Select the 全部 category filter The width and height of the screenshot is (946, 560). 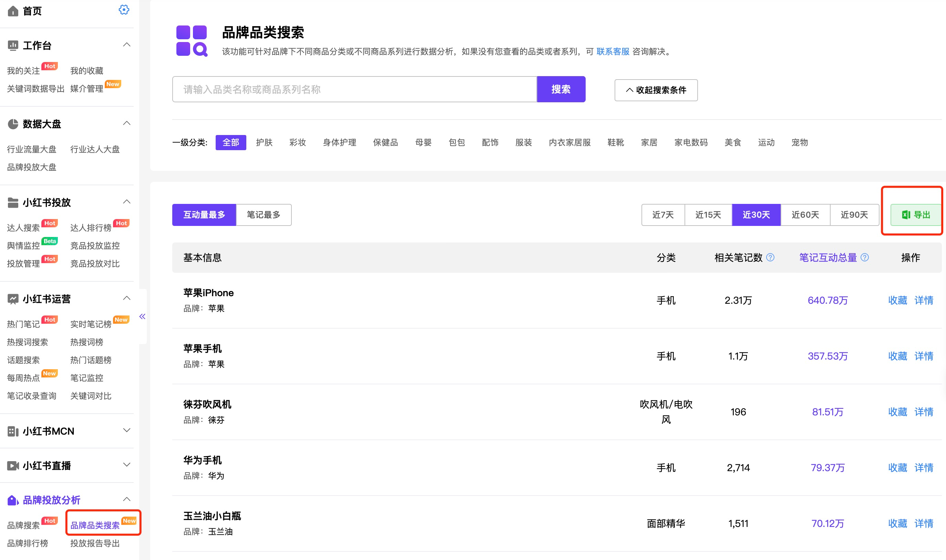click(x=231, y=143)
